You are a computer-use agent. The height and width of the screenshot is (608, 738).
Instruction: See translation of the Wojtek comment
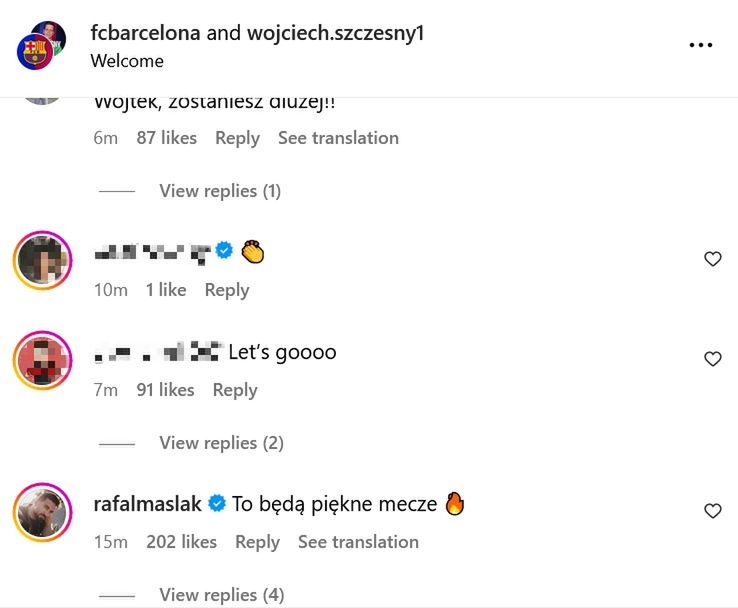[338, 138]
